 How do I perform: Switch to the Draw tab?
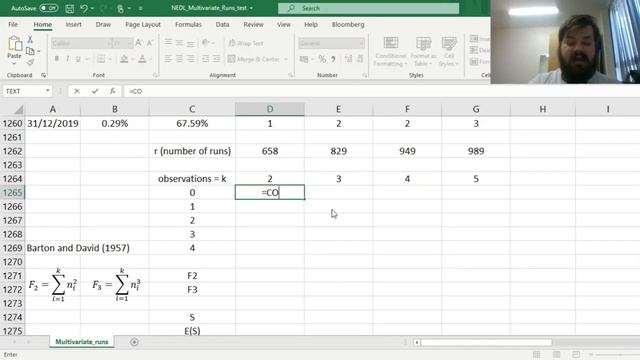tap(103, 24)
